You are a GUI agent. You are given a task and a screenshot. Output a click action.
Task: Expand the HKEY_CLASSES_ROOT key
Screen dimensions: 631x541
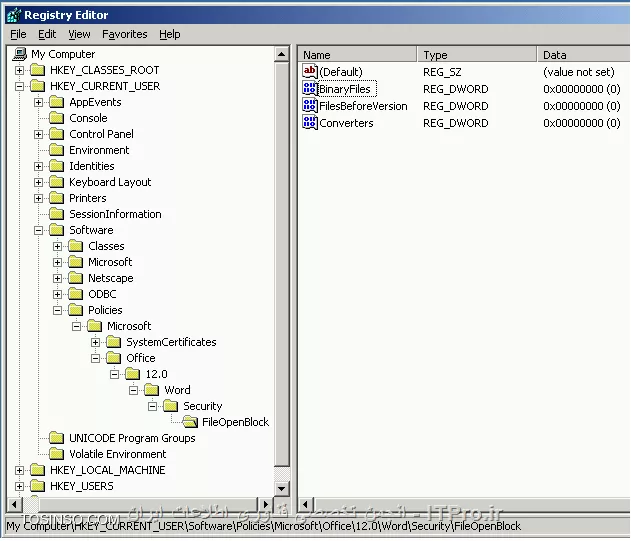19,70
